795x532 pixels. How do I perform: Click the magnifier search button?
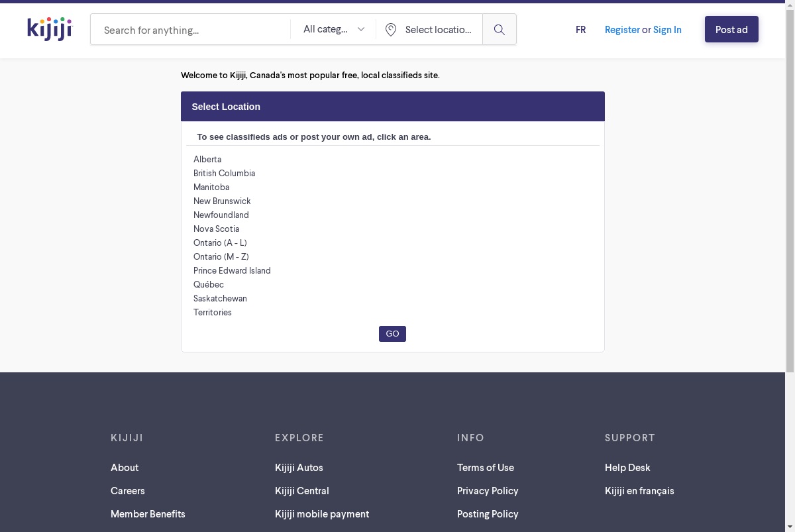500,30
